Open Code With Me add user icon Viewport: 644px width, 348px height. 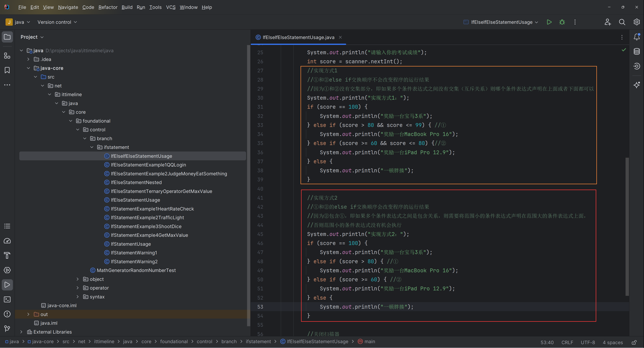point(607,22)
